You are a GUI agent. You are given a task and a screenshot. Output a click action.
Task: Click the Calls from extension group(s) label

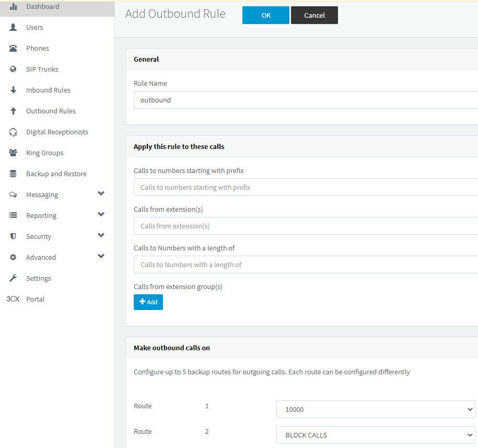tap(178, 286)
